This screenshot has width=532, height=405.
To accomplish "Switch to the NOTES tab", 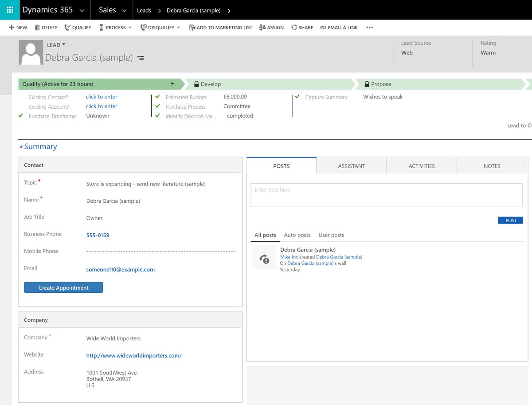I will click(x=492, y=166).
